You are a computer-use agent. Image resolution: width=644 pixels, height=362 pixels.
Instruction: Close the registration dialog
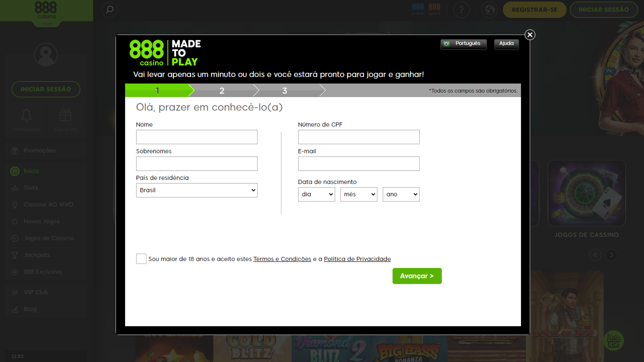530,35
